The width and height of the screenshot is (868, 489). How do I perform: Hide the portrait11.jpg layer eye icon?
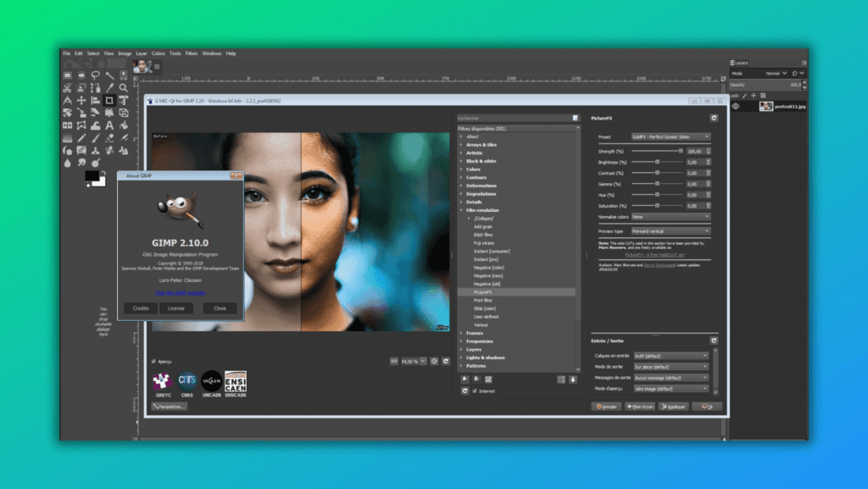[x=736, y=106]
